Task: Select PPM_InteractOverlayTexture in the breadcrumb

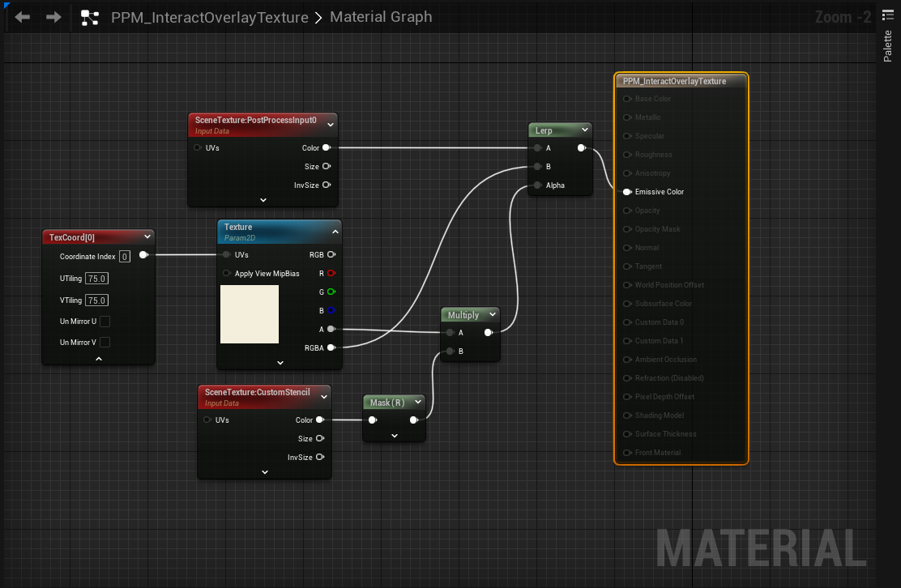Action: (x=210, y=18)
